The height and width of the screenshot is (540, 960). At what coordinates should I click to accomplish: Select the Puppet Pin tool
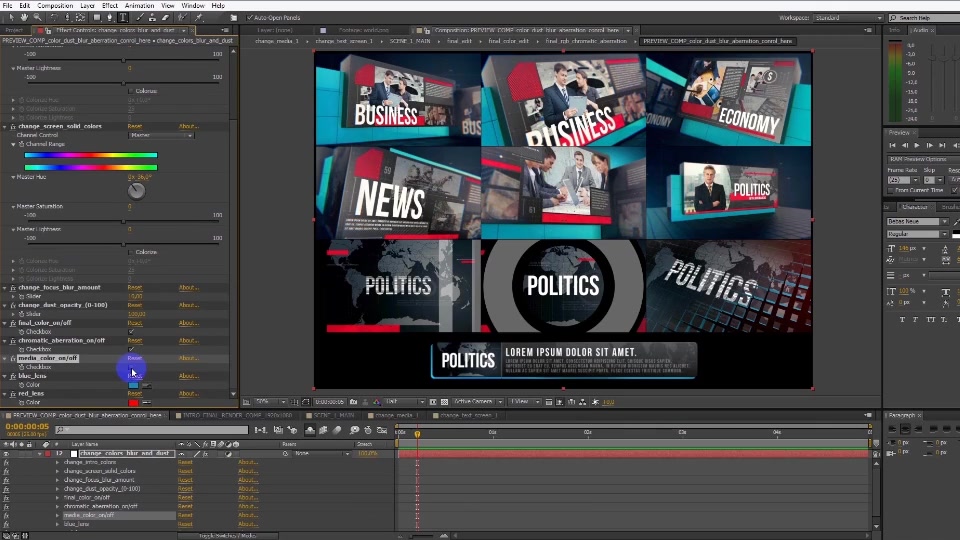(x=198, y=18)
